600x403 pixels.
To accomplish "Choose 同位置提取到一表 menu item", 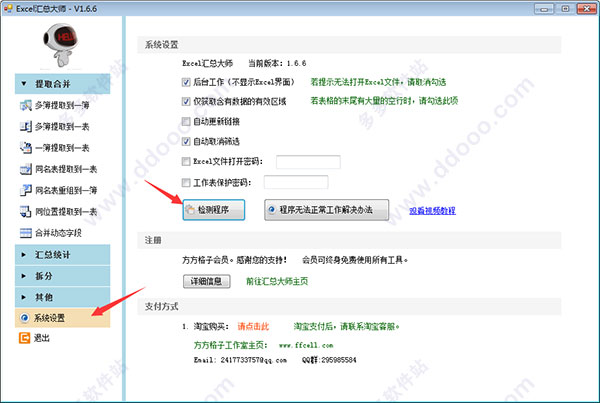I will [x=66, y=212].
